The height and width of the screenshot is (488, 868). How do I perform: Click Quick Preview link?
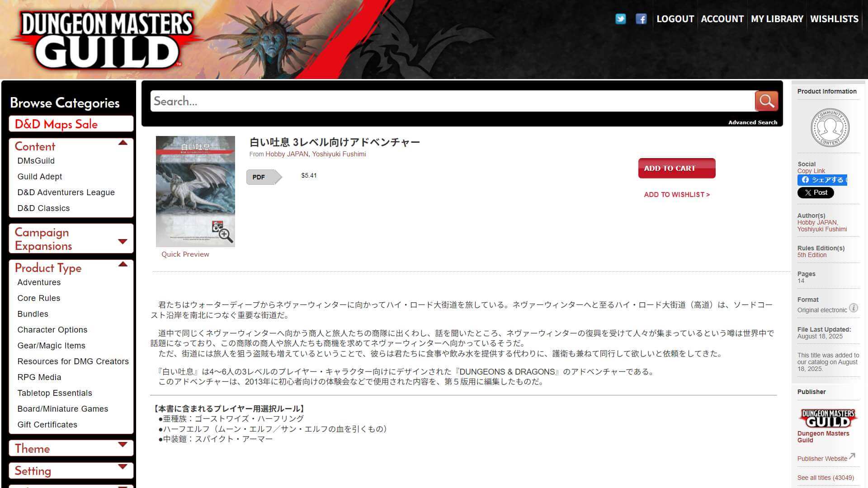click(x=185, y=254)
